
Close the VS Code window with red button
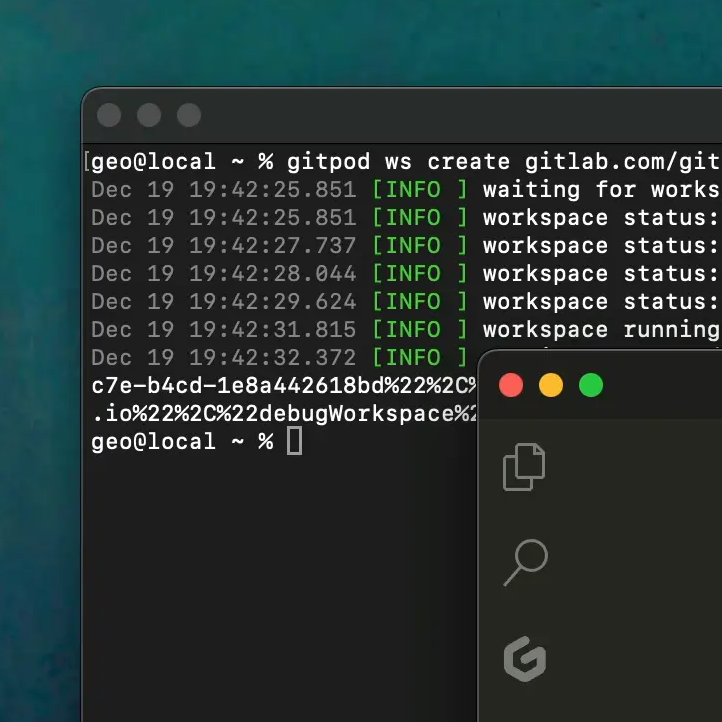(511, 385)
